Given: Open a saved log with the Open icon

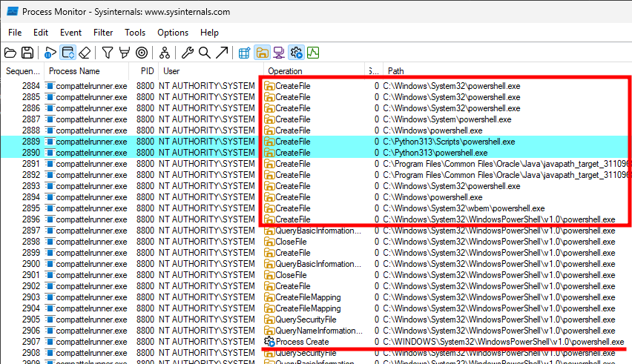Looking at the screenshot, I should [x=10, y=53].
